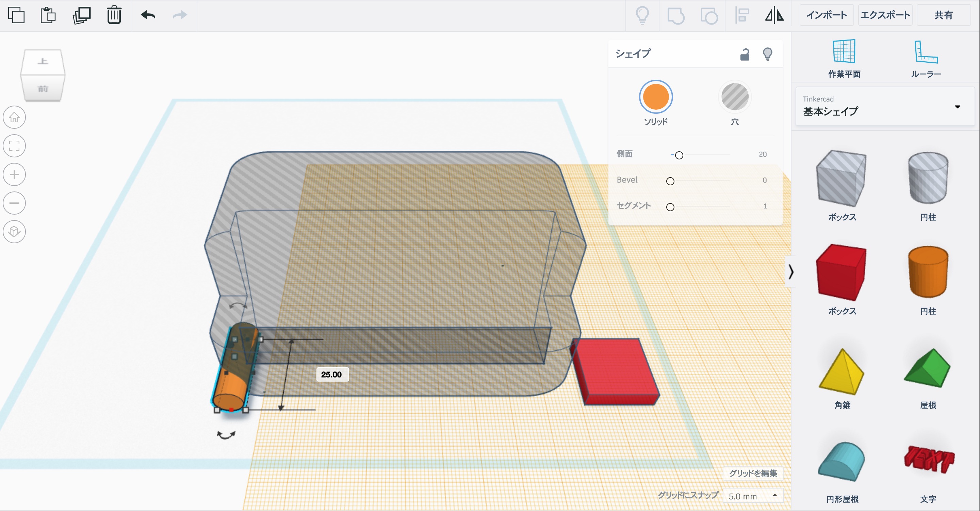
Task: Click the インポート import button
Action: point(826,15)
